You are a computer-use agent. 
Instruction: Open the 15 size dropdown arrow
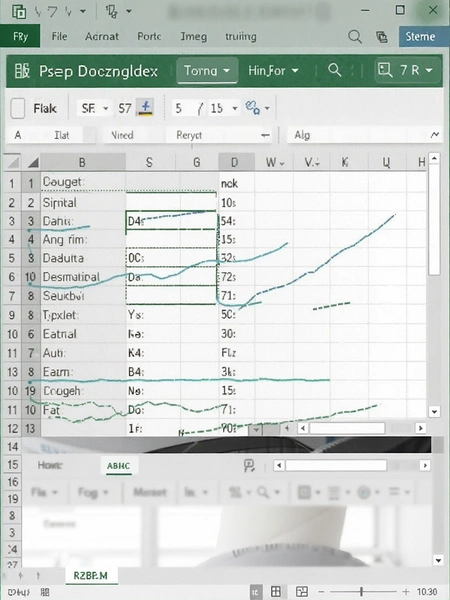click(x=235, y=108)
